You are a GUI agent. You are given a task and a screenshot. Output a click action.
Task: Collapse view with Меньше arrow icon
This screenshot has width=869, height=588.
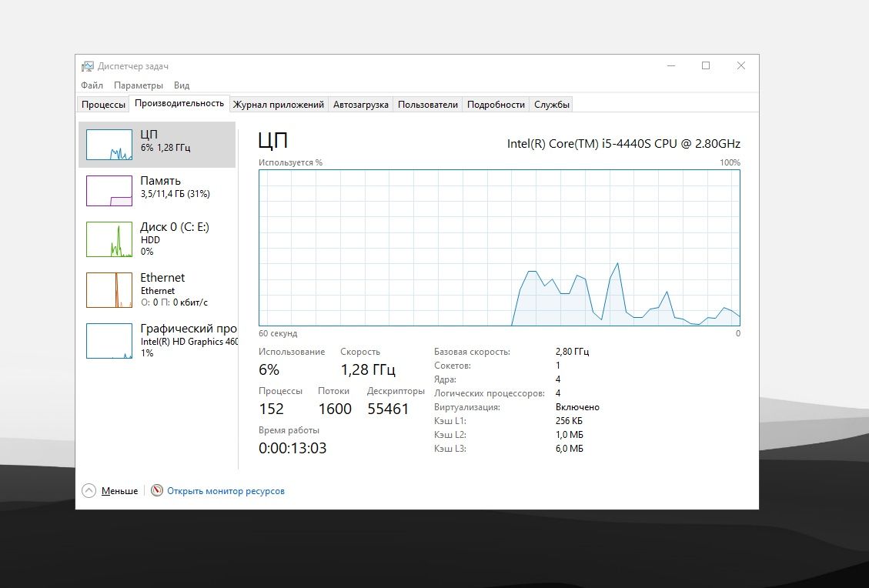tap(89, 490)
